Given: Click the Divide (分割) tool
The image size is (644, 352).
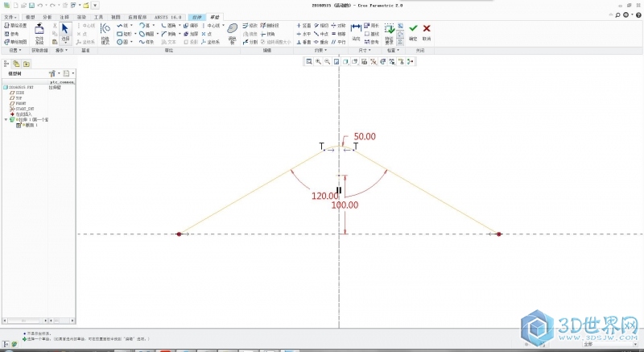Looking at the screenshot, I should coord(250,42).
